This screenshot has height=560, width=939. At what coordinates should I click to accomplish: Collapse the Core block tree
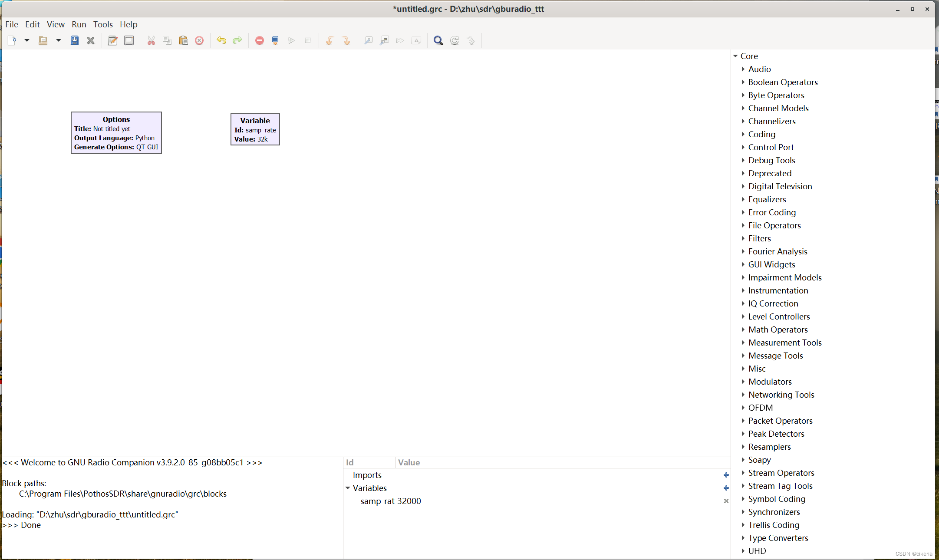click(735, 56)
